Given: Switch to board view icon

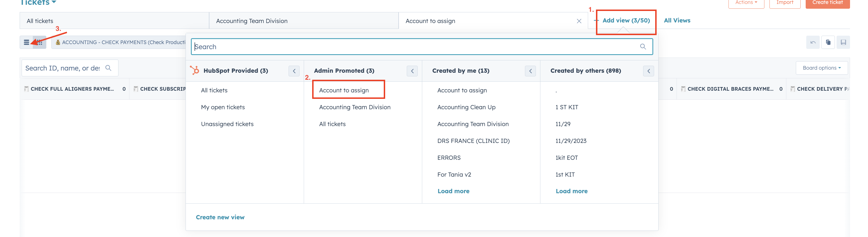Looking at the screenshot, I should tap(40, 42).
